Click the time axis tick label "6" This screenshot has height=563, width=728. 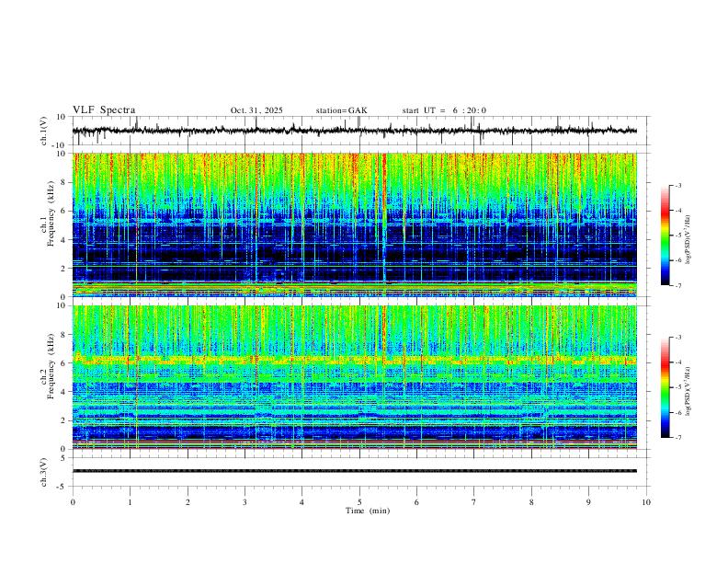(416, 502)
